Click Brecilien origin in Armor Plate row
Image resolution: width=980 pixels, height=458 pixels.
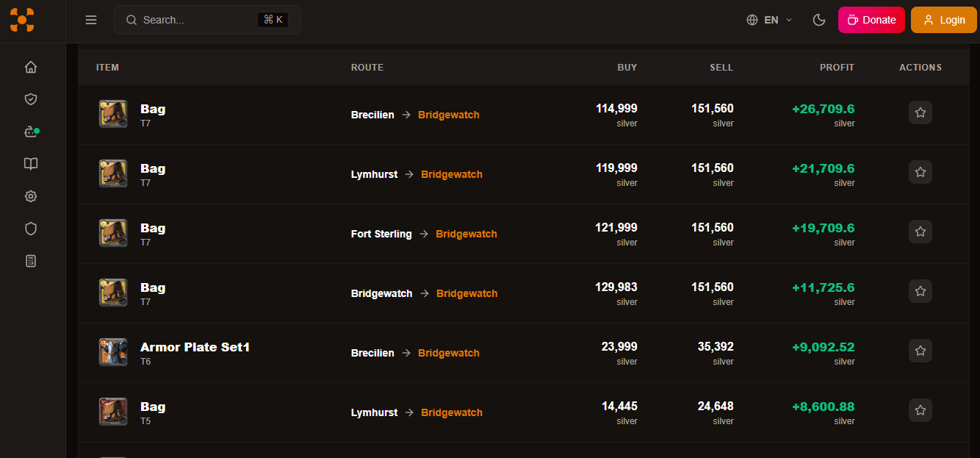[372, 353]
